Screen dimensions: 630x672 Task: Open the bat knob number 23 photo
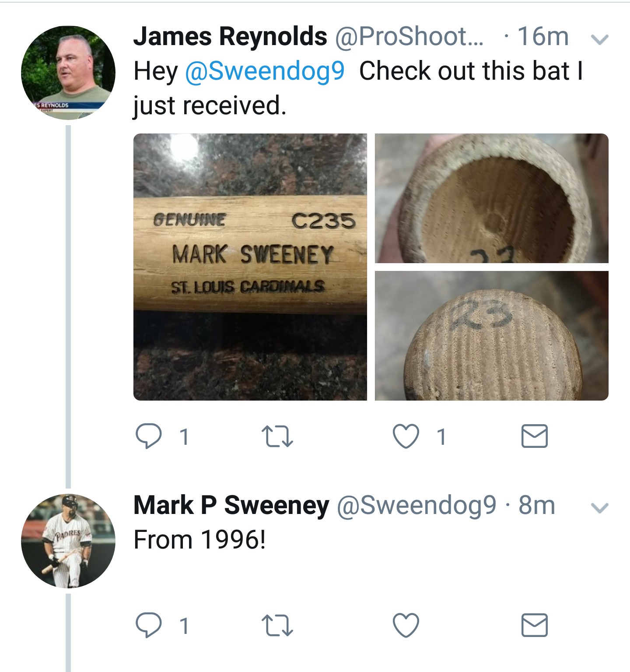pyautogui.click(x=492, y=336)
